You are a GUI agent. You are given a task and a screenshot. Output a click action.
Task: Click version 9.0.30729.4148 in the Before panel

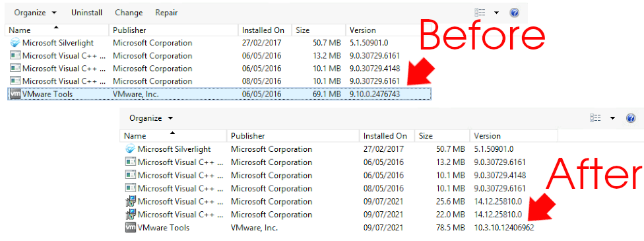click(x=375, y=68)
